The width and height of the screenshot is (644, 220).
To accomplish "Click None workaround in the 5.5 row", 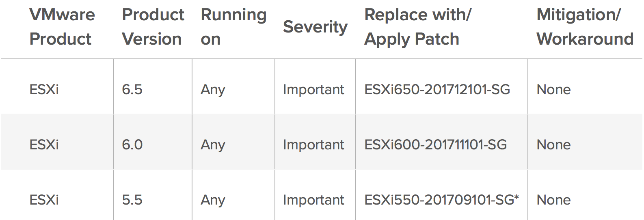I will coord(553,200).
